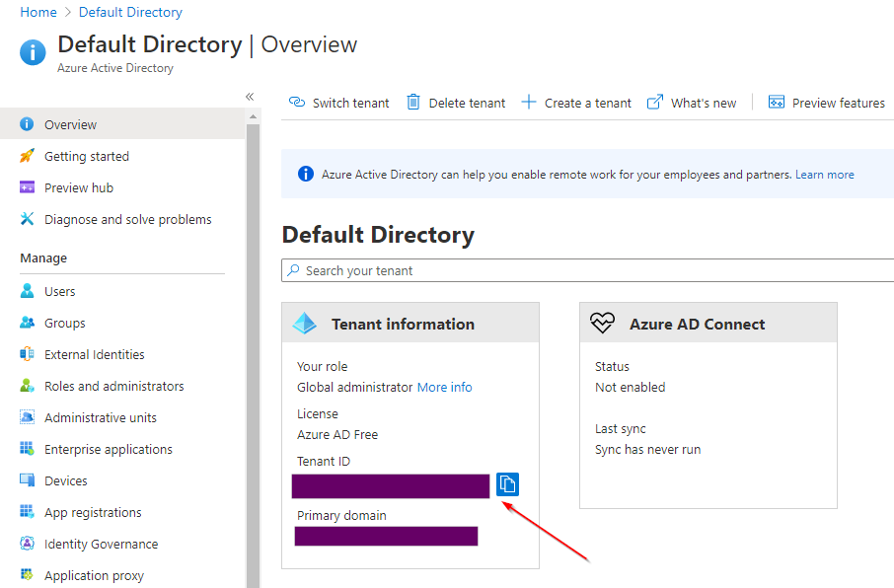
Task: Open Default Directory breadcrumb link
Action: (130, 12)
